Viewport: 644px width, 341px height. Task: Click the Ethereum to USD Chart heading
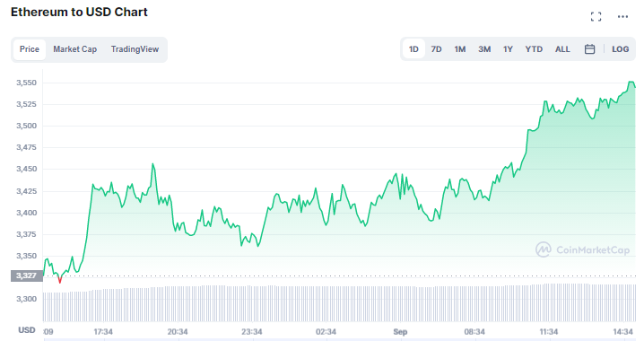[x=79, y=12]
